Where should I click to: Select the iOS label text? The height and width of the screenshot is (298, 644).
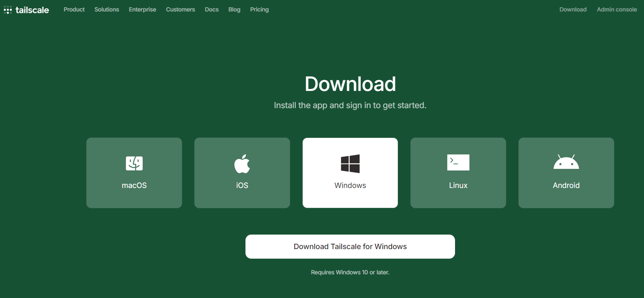click(242, 185)
